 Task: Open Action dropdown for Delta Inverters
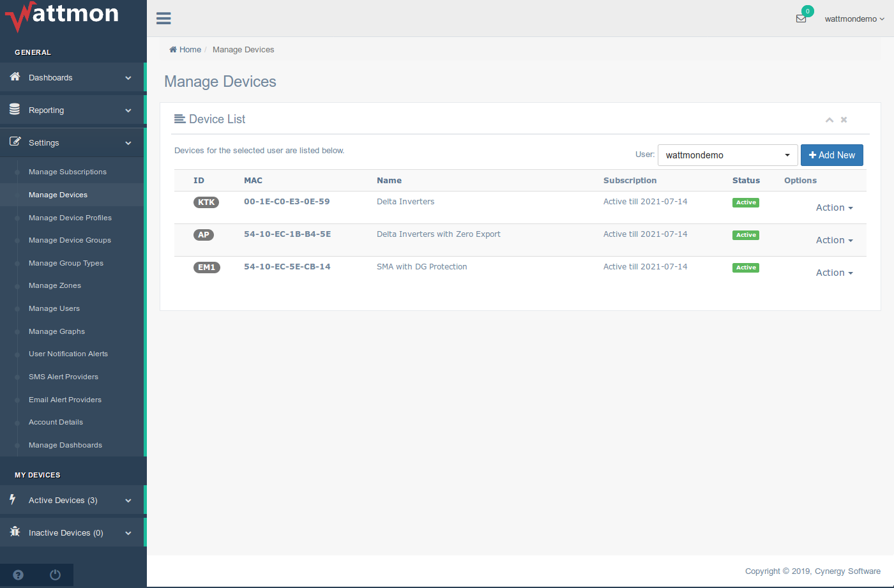tap(834, 207)
